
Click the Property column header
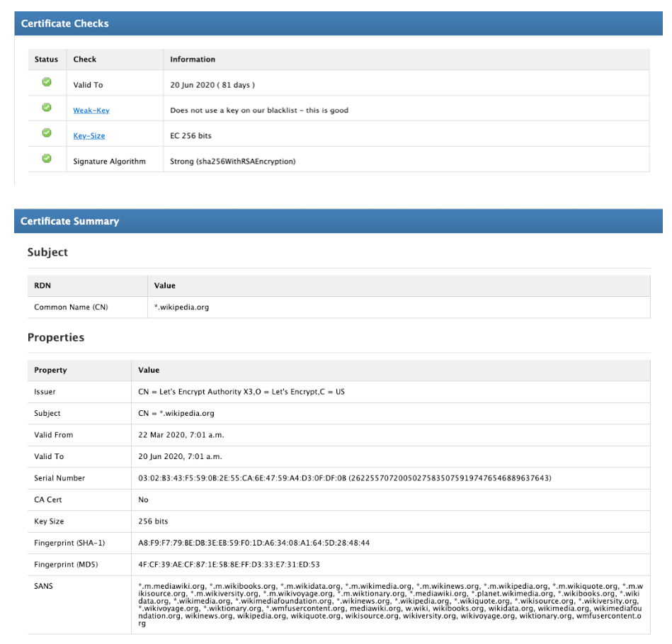coord(50,370)
